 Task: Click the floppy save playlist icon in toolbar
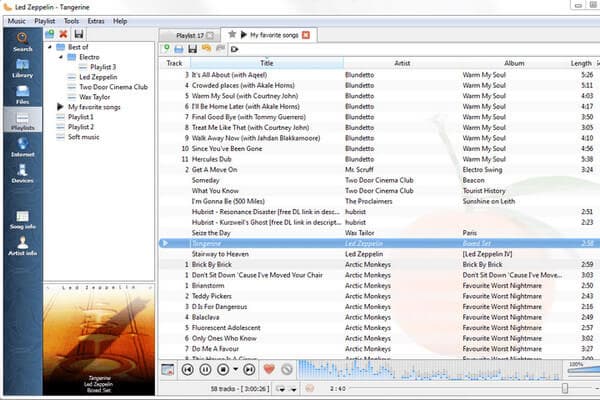point(192,49)
